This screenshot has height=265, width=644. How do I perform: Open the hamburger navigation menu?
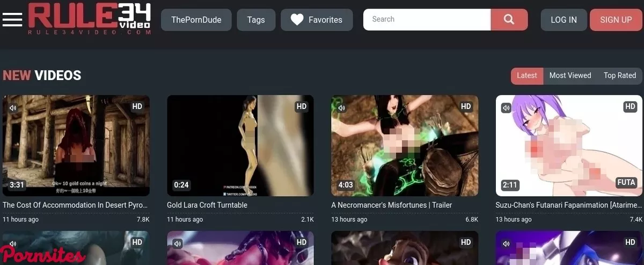coord(12,19)
